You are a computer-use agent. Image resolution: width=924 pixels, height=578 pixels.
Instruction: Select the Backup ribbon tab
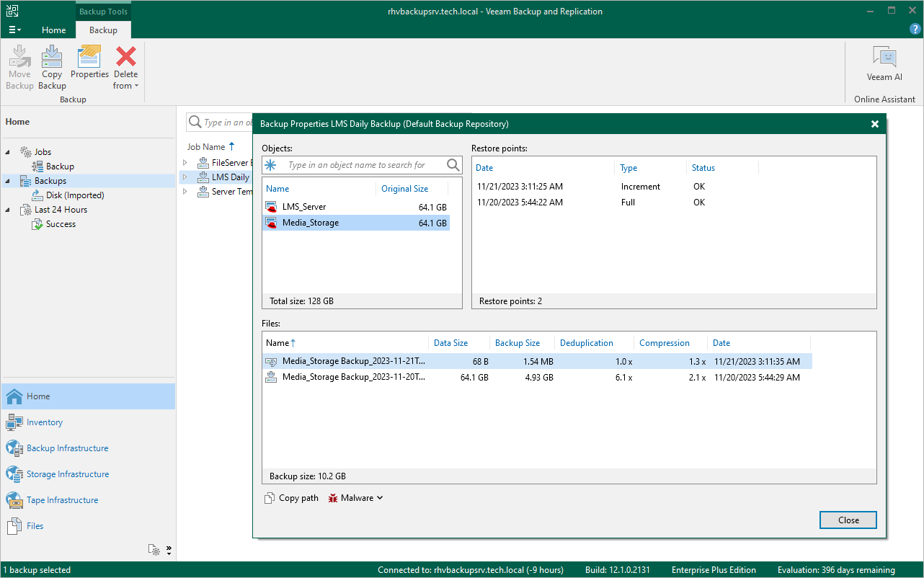[x=103, y=30]
